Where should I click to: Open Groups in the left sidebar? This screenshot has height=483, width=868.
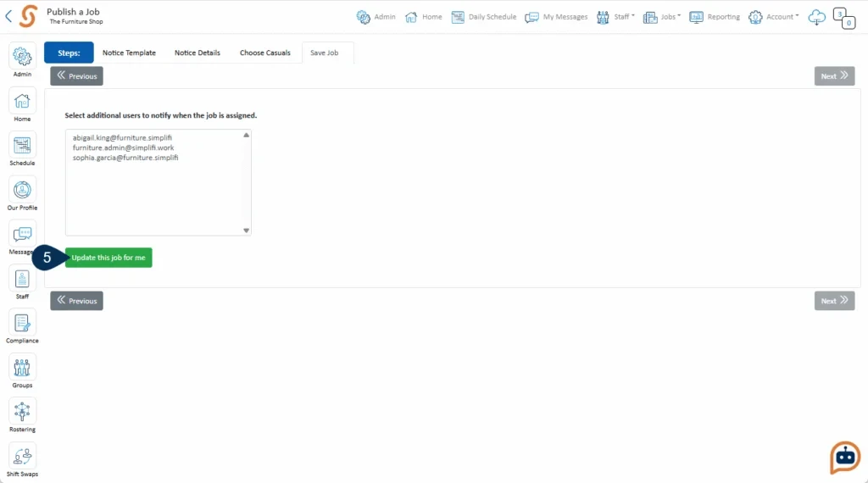click(x=22, y=371)
